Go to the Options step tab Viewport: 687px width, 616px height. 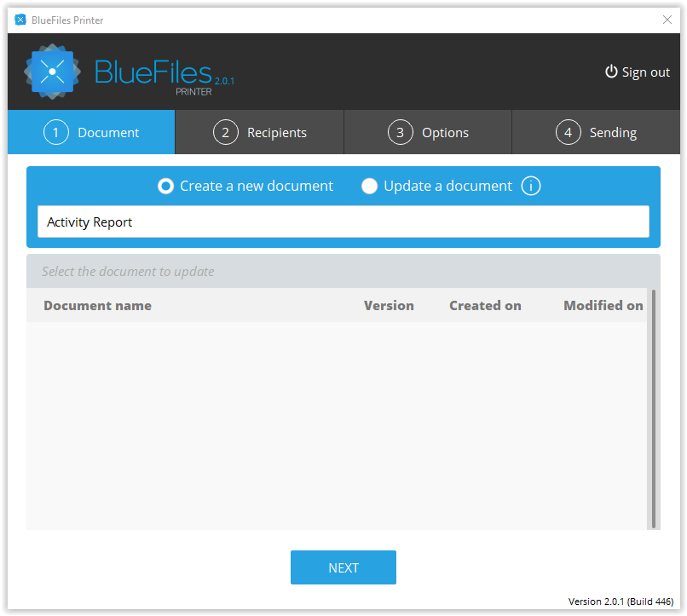point(428,132)
